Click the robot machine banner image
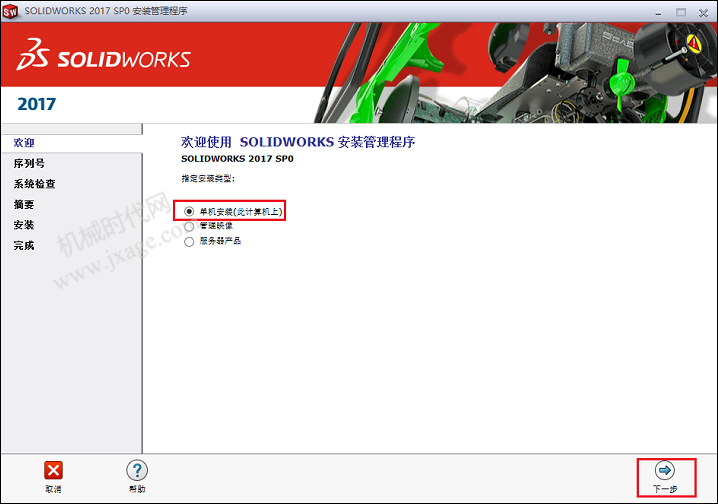 pos(515,73)
